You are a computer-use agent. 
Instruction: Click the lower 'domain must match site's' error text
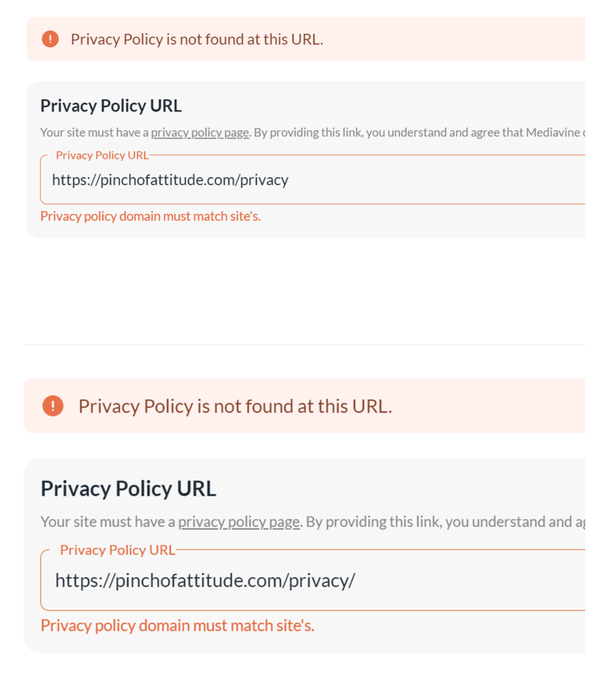[177, 626]
